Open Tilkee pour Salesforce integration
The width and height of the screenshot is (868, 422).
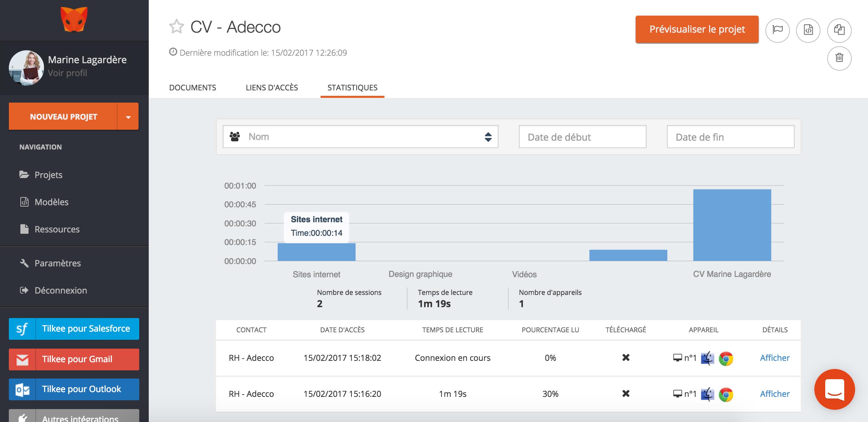click(x=74, y=329)
